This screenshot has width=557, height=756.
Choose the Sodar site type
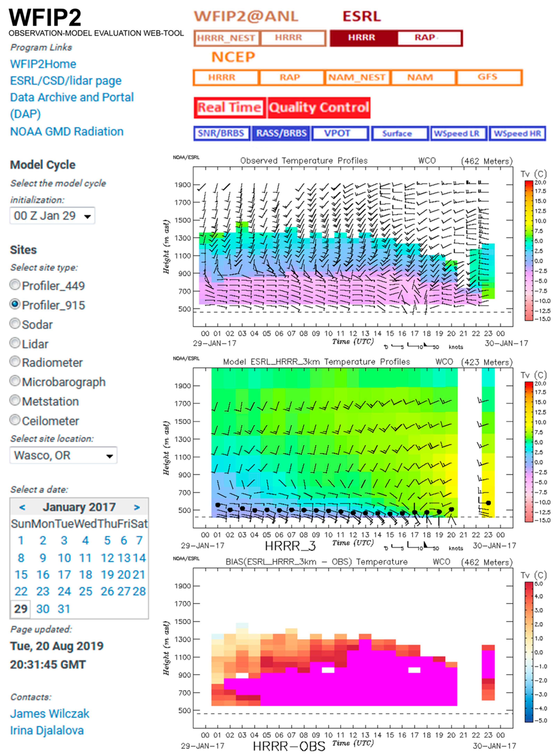click(15, 324)
